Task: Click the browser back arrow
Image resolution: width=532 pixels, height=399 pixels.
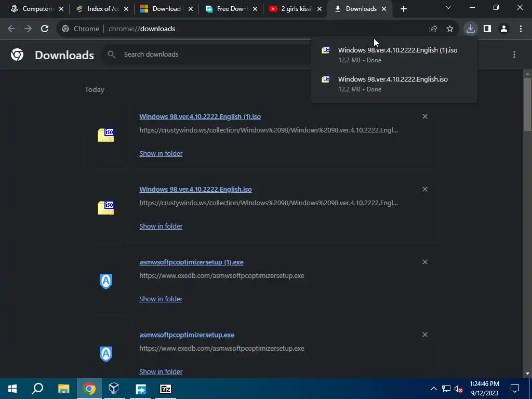Action: [x=11, y=29]
